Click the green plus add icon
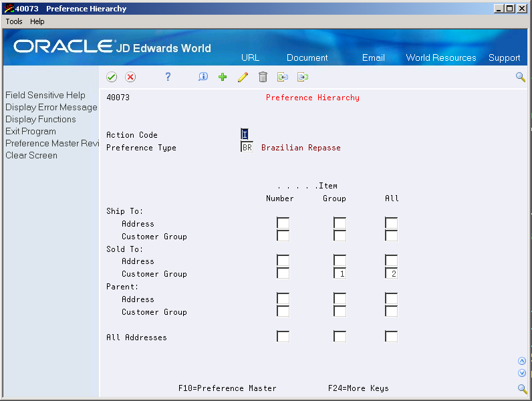Image resolution: width=532 pixels, height=401 pixels. pyautogui.click(x=223, y=77)
